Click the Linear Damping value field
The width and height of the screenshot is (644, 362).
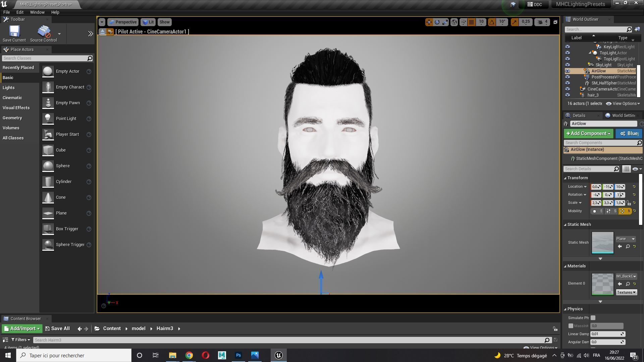click(x=607, y=334)
